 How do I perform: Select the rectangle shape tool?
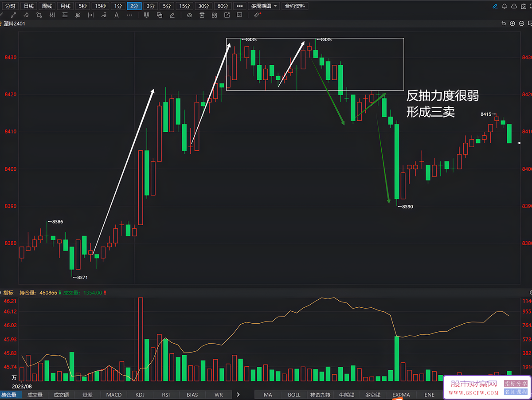pyautogui.click(x=39, y=15)
